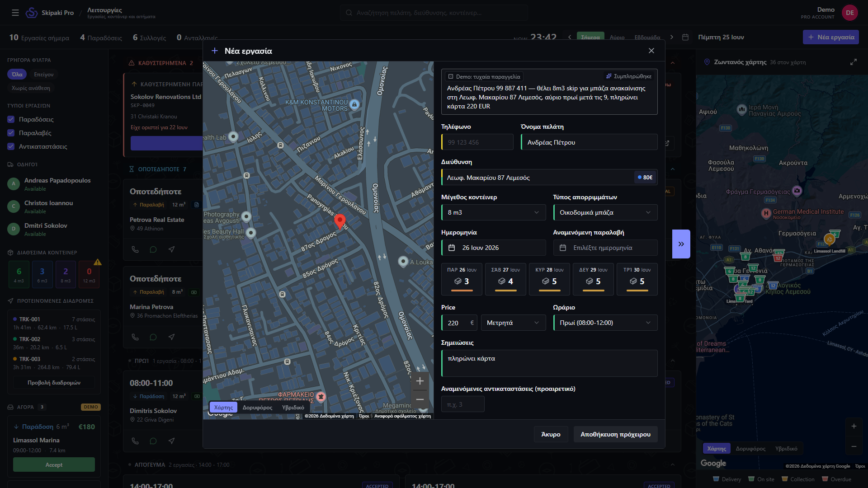Switch live map to Δορυφόρος view
The width and height of the screenshot is (868, 488).
coord(750,448)
